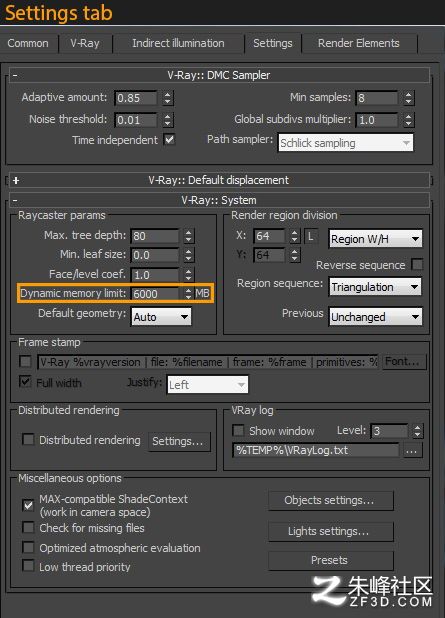Enable the VRay log Show window checkbox
The image size is (445, 618).
238,430
